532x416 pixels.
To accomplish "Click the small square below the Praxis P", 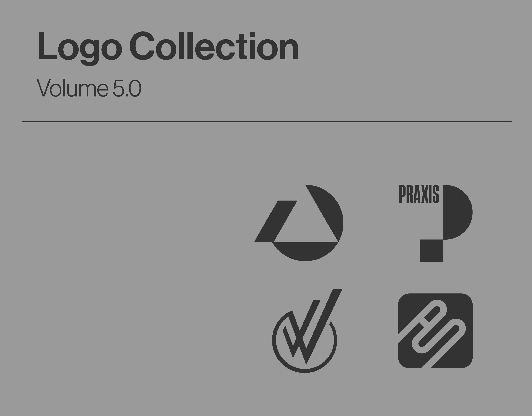I will click(x=432, y=251).
